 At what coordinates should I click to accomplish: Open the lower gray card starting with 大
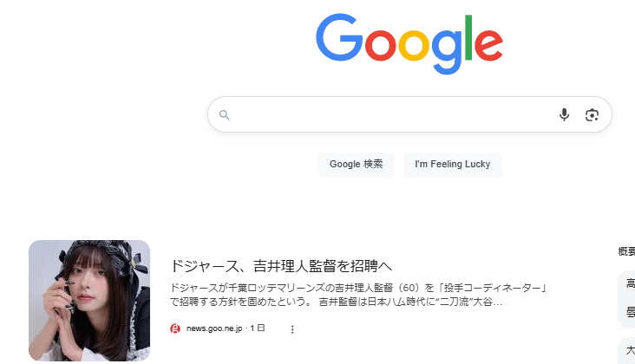[x=626, y=351]
